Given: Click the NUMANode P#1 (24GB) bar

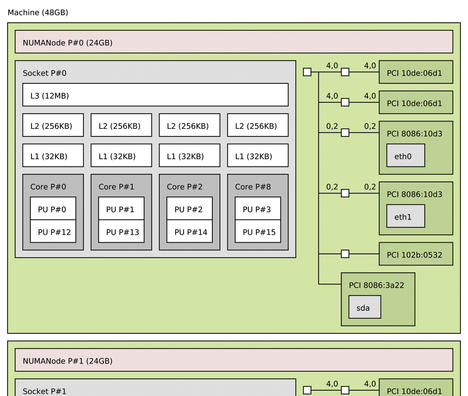Looking at the screenshot, I should [x=234, y=360].
